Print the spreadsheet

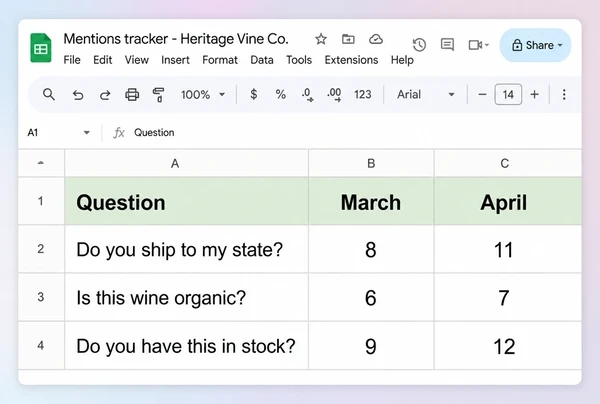(x=132, y=94)
